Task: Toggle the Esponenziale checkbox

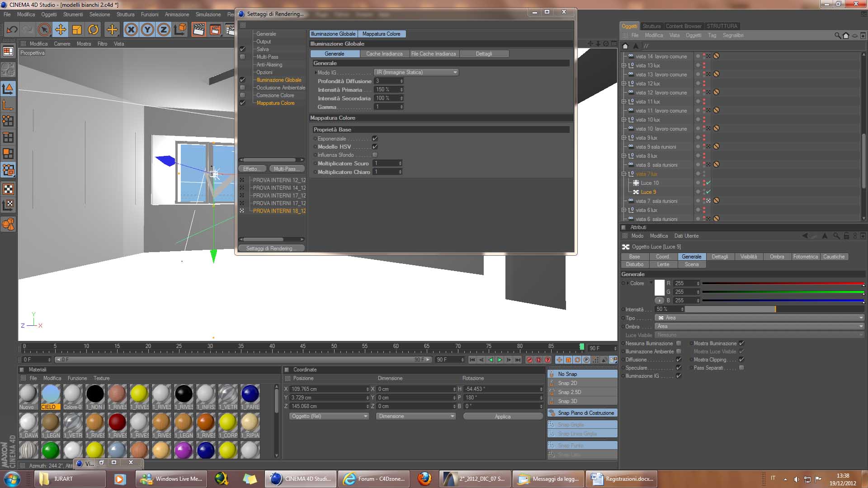Action: tap(375, 139)
